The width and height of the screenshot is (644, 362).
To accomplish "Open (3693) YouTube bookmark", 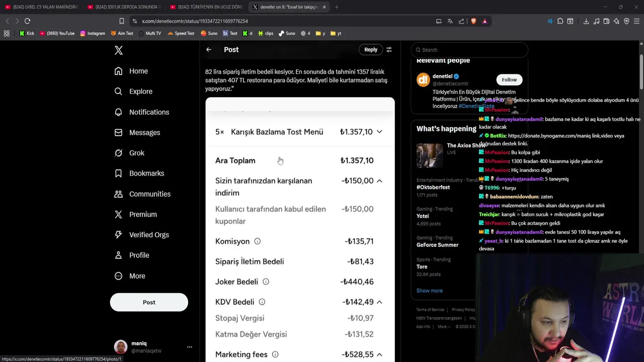I will point(57,33).
